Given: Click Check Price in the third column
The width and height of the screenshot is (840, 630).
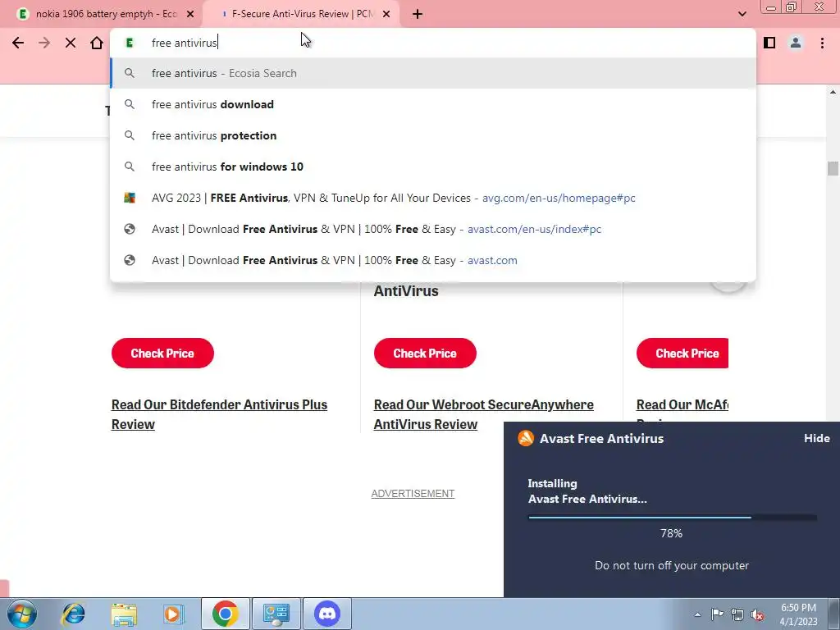Looking at the screenshot, I should pos(682,353).
